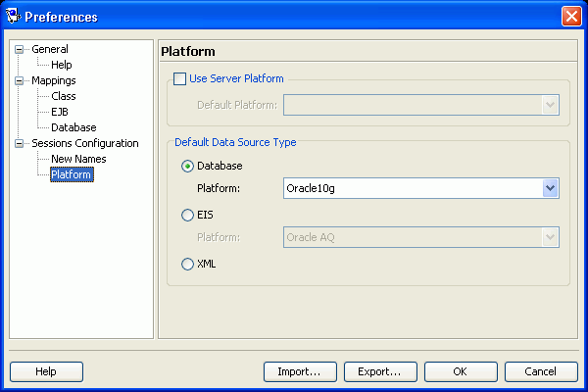Collapse the General tree node

(19, 49)
